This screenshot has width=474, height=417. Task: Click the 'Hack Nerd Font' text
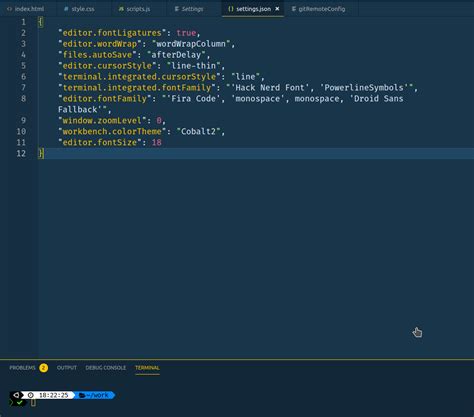(270, 88)
